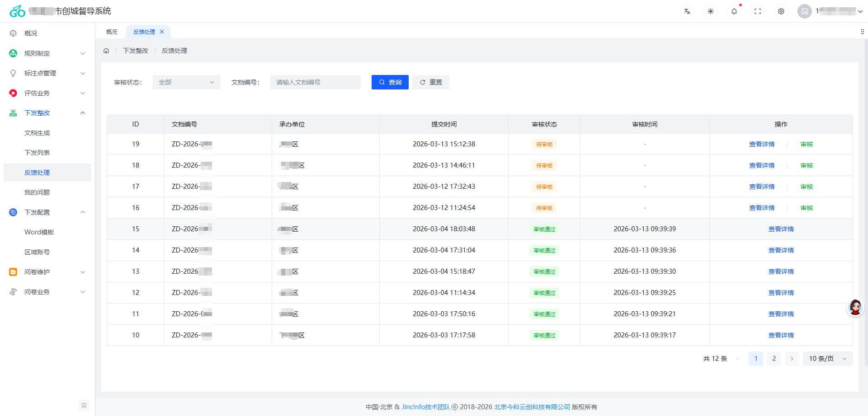Click the 查询 search button
The image size is (868, 416).
point(390,82)
